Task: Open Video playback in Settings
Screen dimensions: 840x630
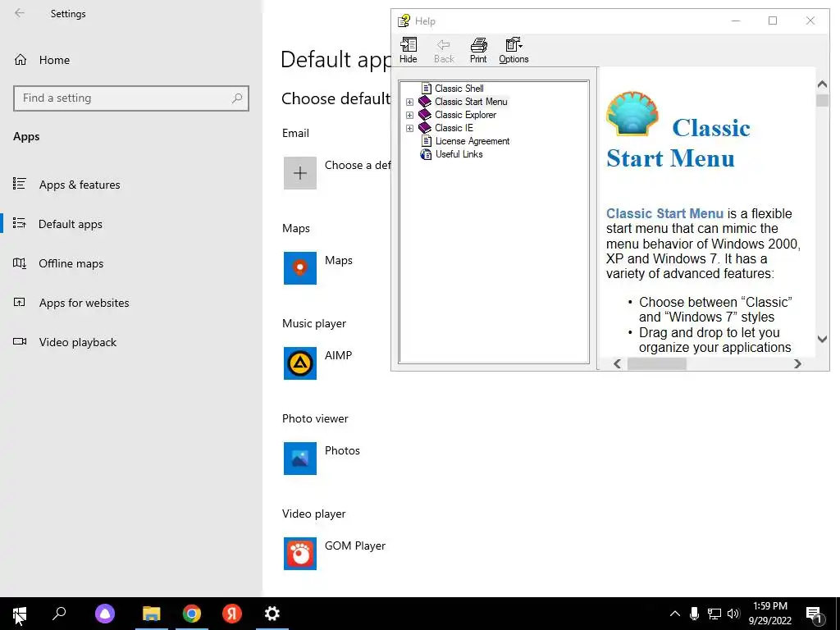Action: pos(64,342)
